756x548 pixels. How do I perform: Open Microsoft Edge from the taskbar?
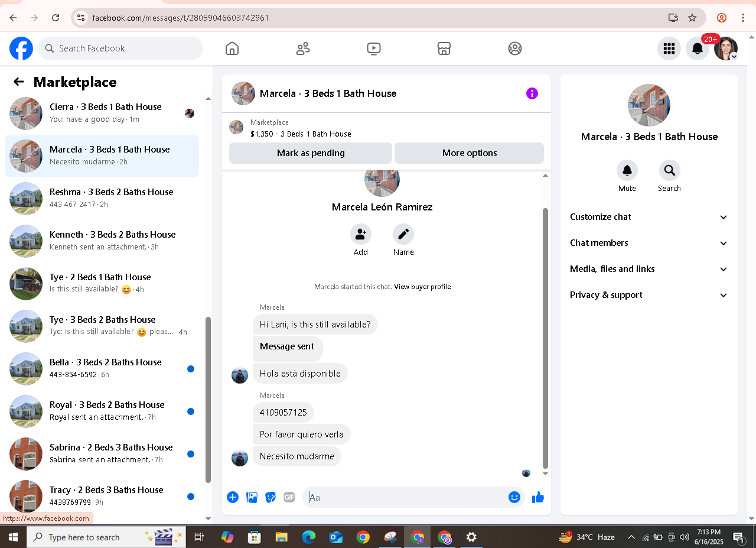309,537
